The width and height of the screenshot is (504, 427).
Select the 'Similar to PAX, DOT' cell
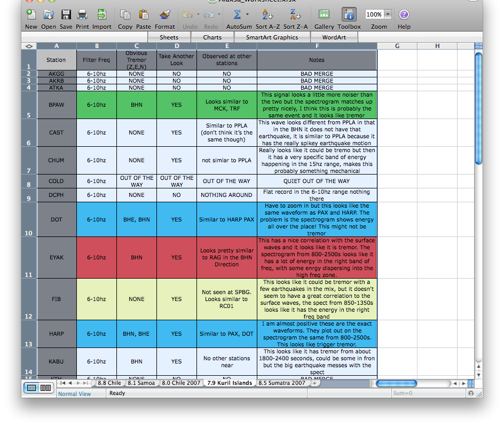pyautogui.click(x=226, y=334)
